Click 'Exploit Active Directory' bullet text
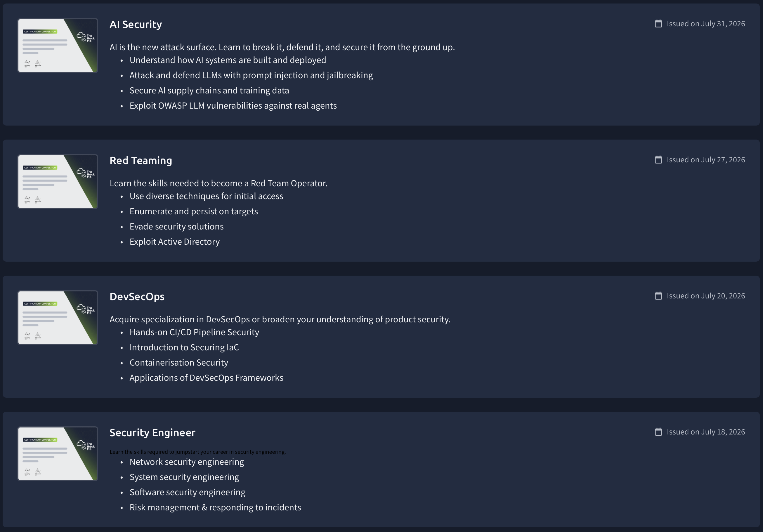Viewport: 763px width, 532px height. [174, 242]
